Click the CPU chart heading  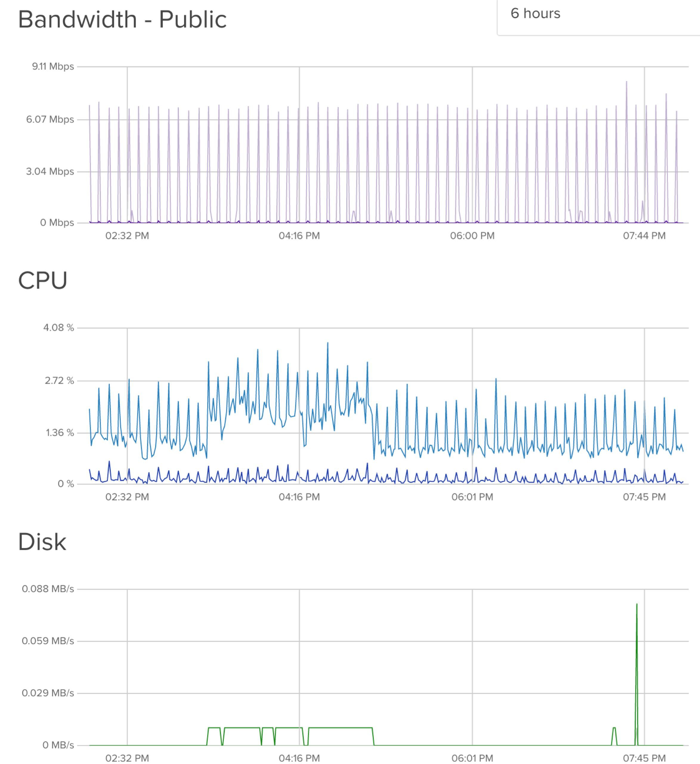(x=43, y=281)
